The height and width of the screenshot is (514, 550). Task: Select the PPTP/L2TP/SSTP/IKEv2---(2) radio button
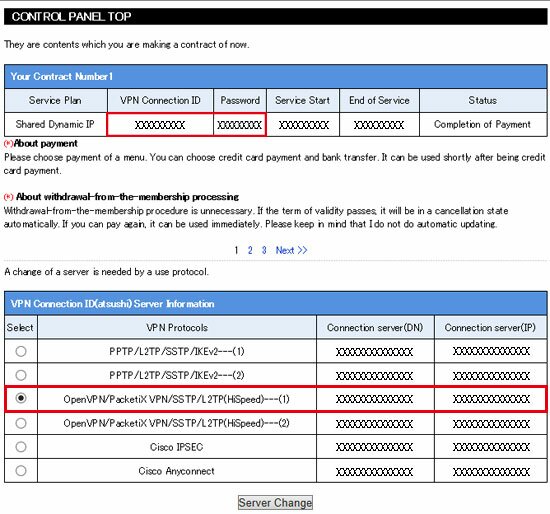pos(21,375)
